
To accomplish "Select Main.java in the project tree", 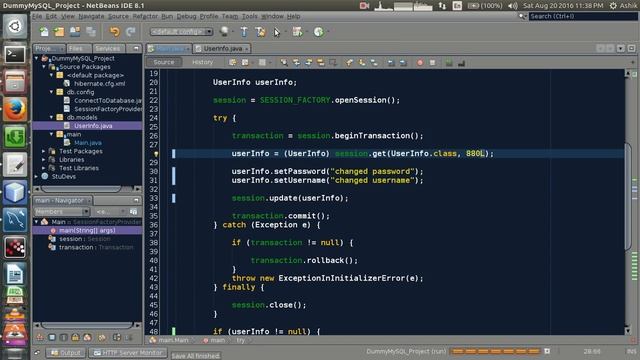I will click(88, 143).
